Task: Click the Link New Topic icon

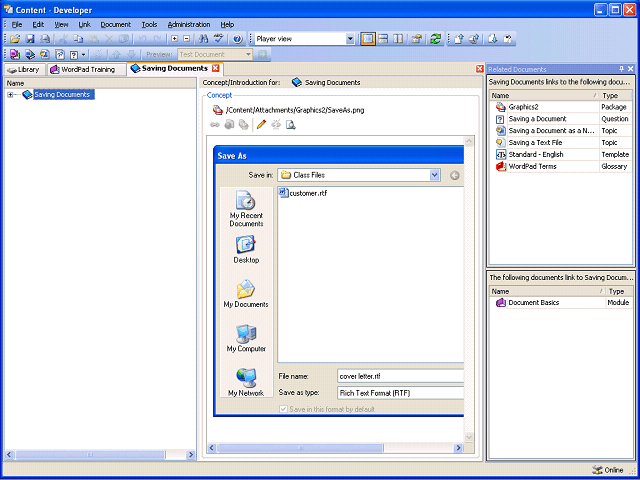Action: click(x=45, y=54)
